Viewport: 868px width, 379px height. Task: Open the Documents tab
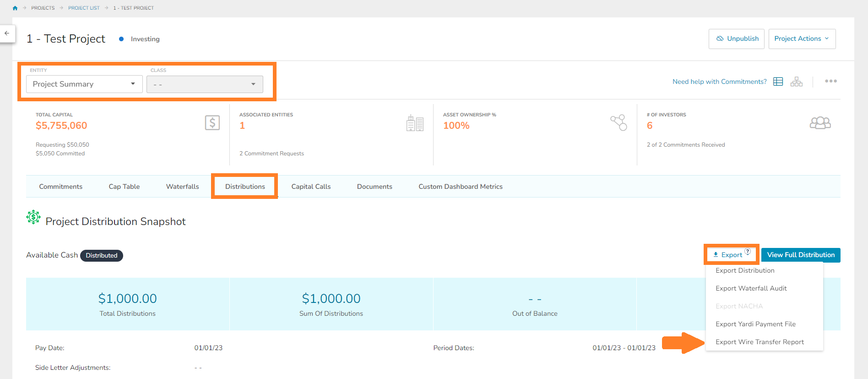[x=374, y=187]
